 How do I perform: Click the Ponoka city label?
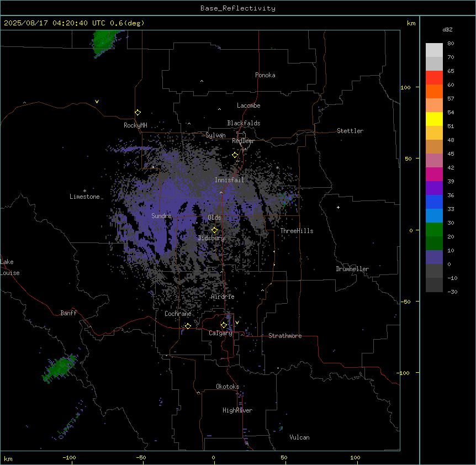[x=265, y=75]
